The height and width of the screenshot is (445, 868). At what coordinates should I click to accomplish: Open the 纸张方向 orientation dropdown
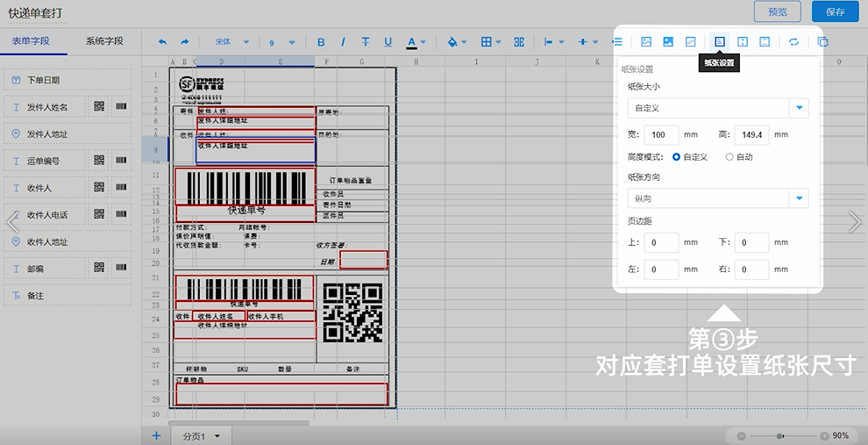pyautogui.click(x=718, y=198)
